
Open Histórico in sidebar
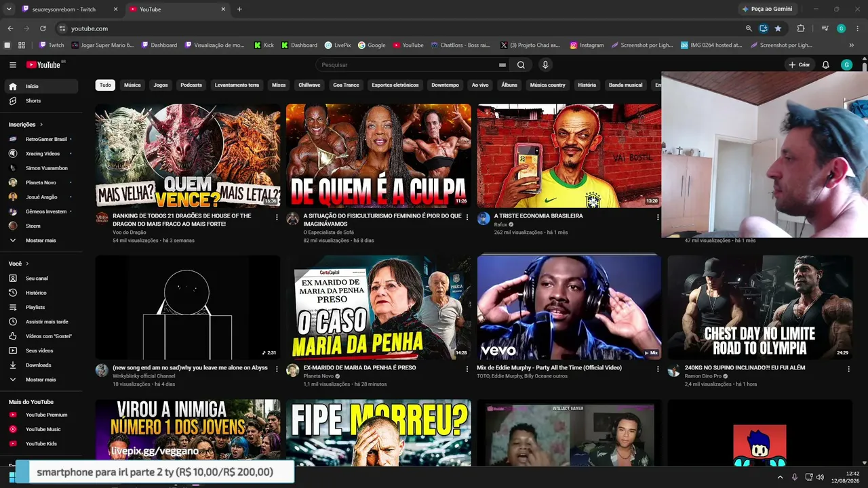click(x=42, y=293)
